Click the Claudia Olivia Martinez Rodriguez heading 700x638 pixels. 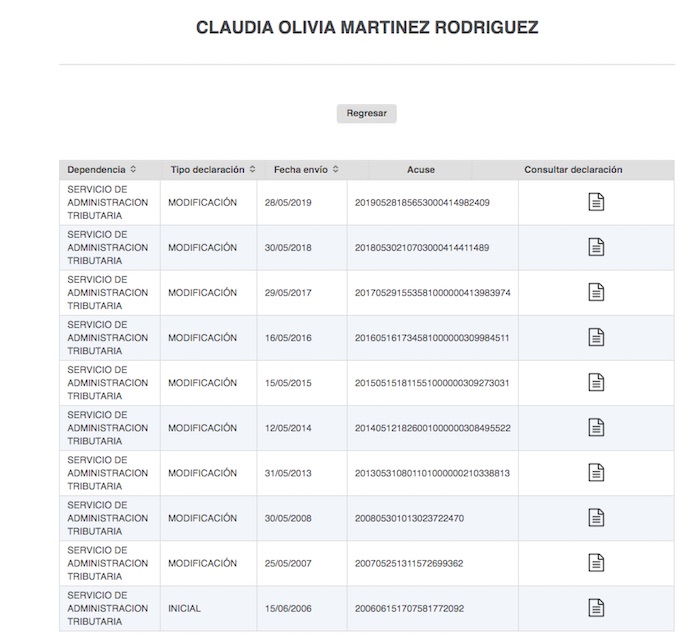[x=367, y=28]
